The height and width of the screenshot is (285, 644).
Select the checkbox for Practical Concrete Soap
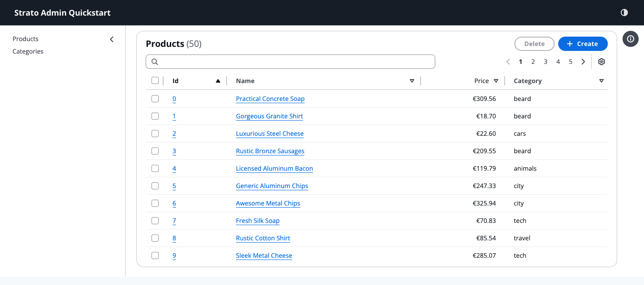[x=155, y=99]
